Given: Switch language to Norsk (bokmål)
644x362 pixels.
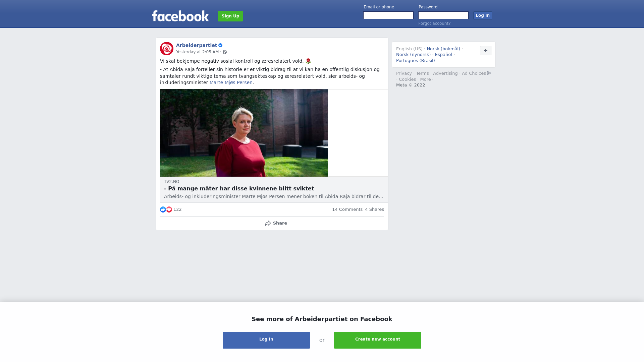Looking at the screenshot, I should click(x=443, y=49).
